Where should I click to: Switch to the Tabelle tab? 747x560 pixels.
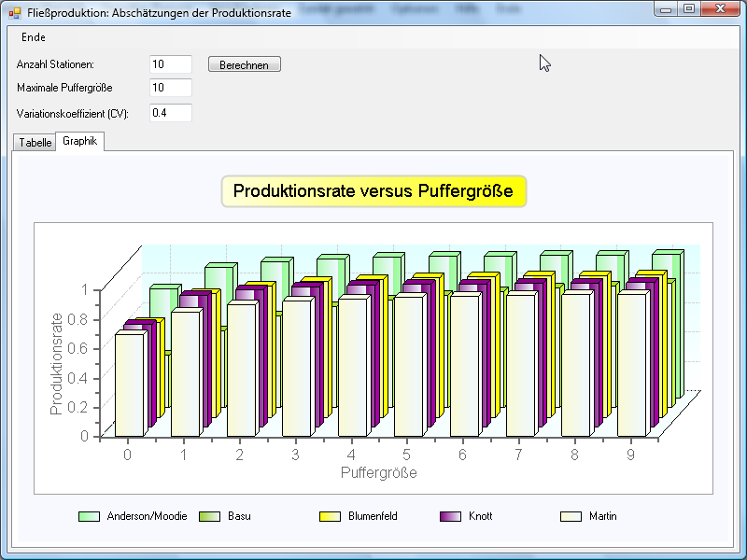coord(35,143)
